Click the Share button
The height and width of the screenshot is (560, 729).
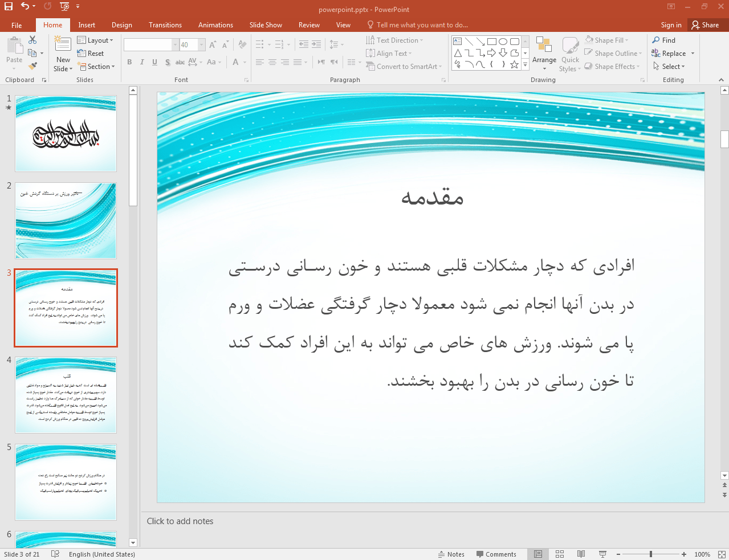click(x=705, y=25)
